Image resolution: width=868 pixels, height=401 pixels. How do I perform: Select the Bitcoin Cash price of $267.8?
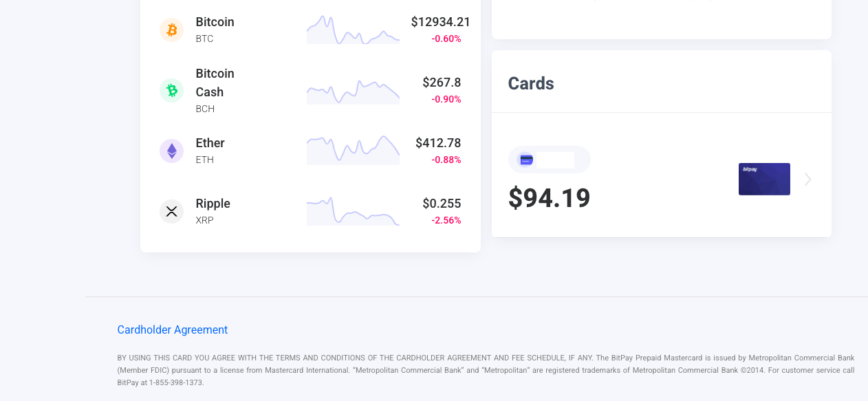point(442,82)
